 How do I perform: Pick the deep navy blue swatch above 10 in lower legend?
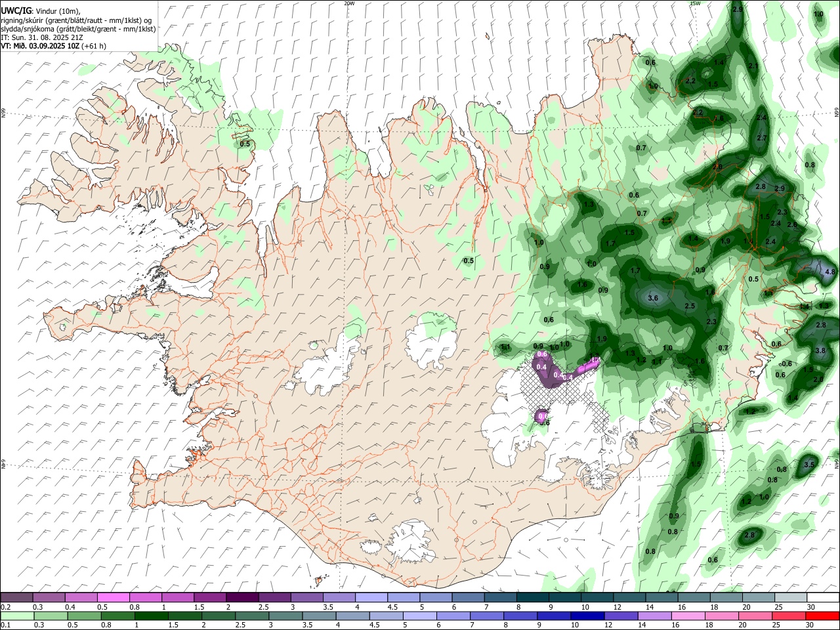pyautogui.click(x=587, y=616)
